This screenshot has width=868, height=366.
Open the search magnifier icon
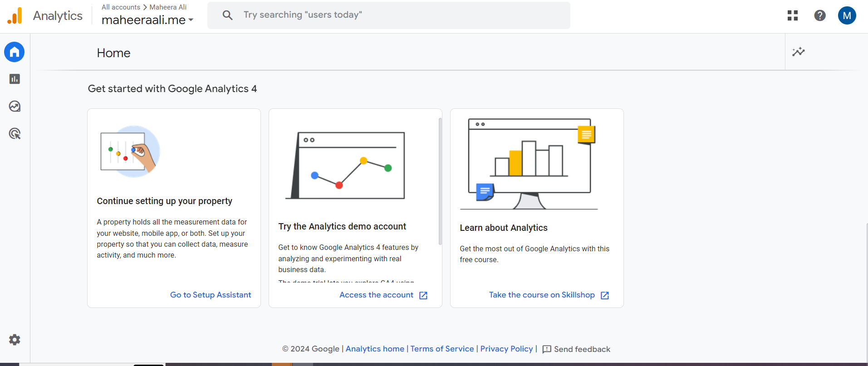(227, 15)
